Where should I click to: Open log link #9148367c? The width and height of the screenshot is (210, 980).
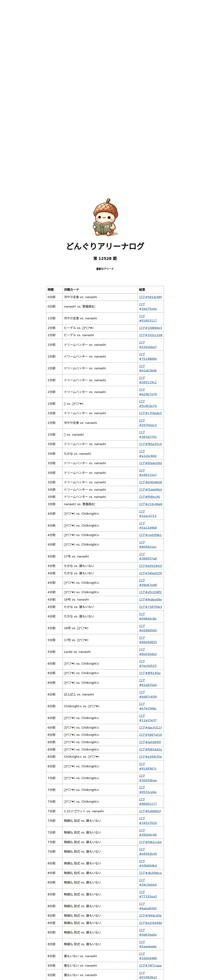pos(148,766)
